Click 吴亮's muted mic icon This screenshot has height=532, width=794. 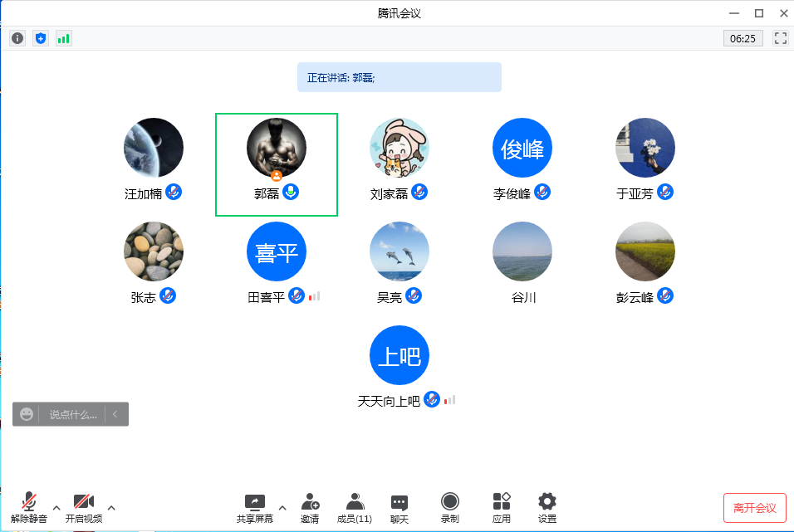pos(414,295)
